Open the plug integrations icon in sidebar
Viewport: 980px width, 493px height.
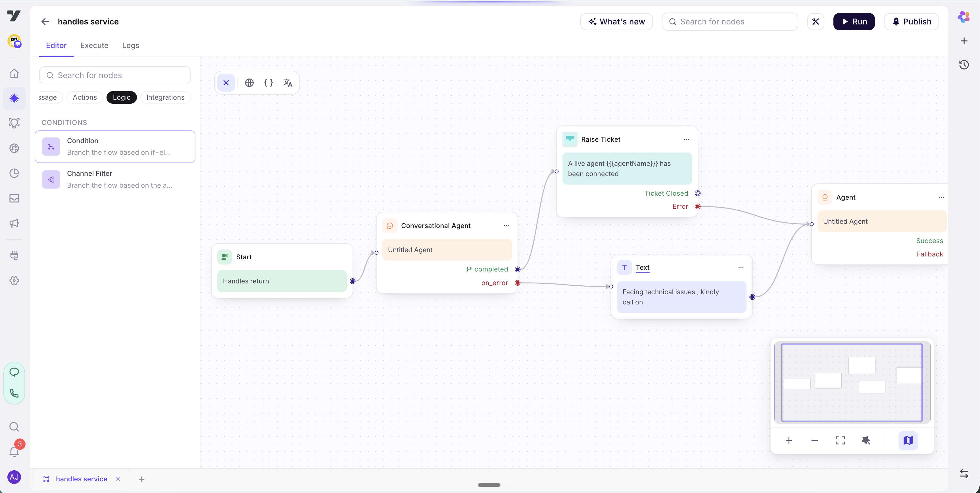click(x=14, y=255)
